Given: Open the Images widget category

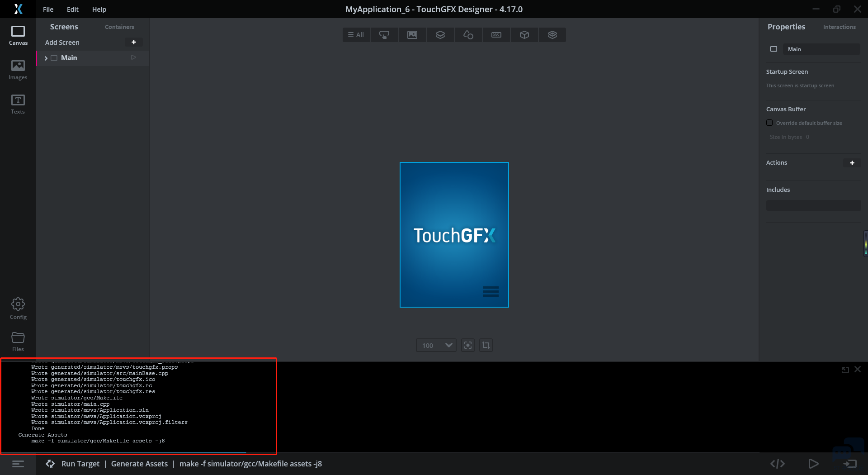Looking at the screenshot, I should point(412,35).
